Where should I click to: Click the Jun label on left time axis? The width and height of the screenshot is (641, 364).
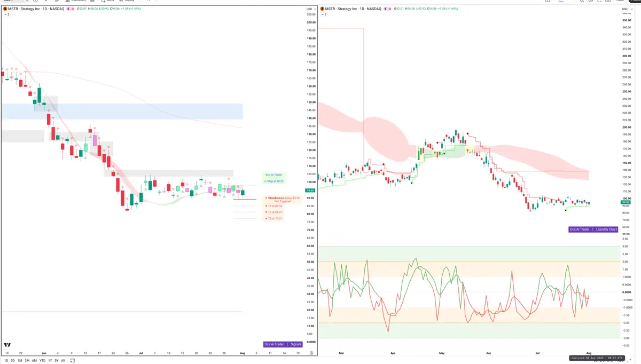click(x=44, y=353)
